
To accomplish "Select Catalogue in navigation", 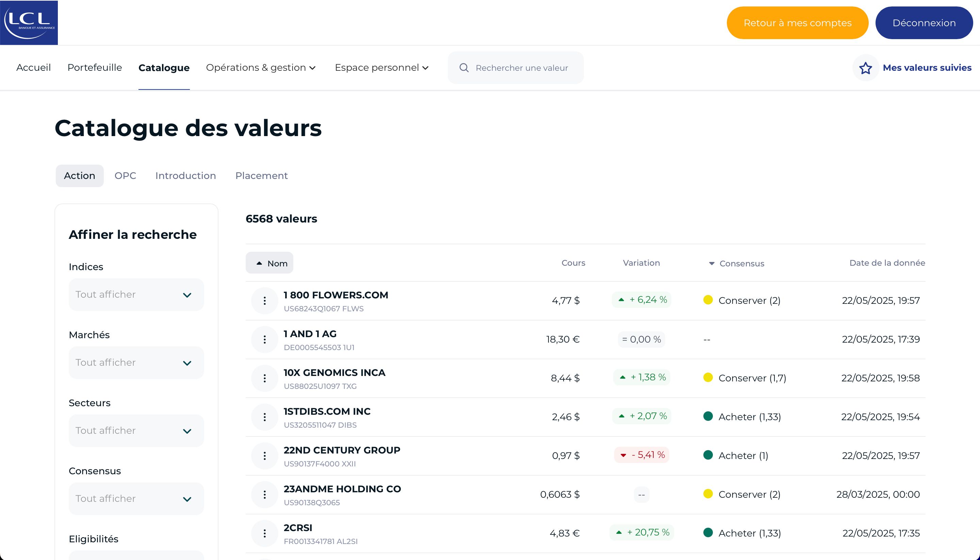I will click(x=164, y=68).
